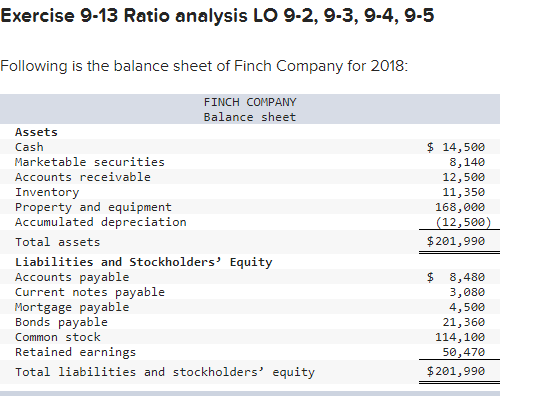
Task: Click the 'Retained earnings' row label
Action: (75, 352)
